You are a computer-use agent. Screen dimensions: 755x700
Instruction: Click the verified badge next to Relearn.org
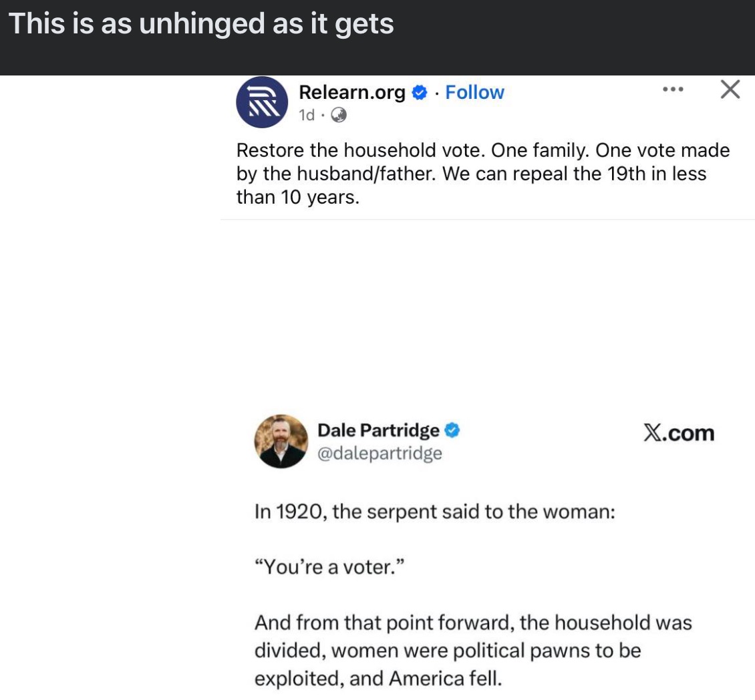coord(418,92)
